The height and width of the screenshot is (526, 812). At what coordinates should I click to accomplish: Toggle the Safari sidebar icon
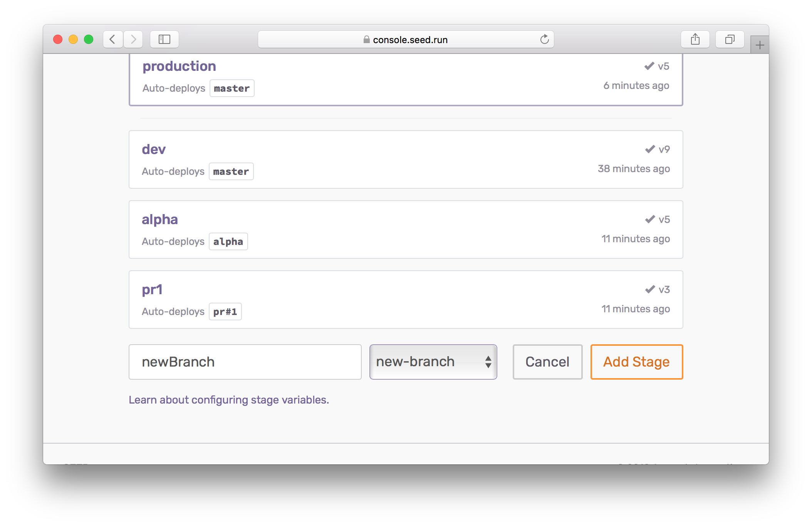(x=164, y=39)
